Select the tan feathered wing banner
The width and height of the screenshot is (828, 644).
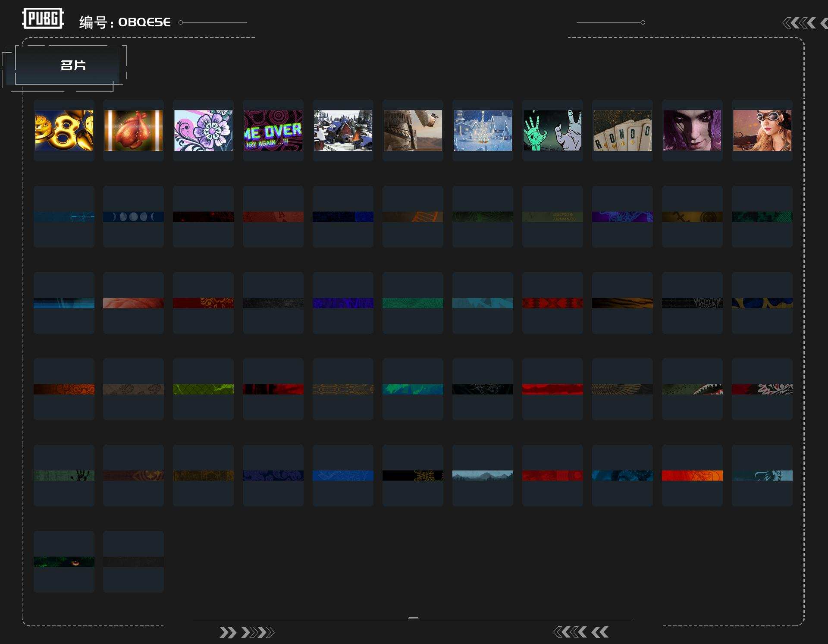click(x=622, y=389)
